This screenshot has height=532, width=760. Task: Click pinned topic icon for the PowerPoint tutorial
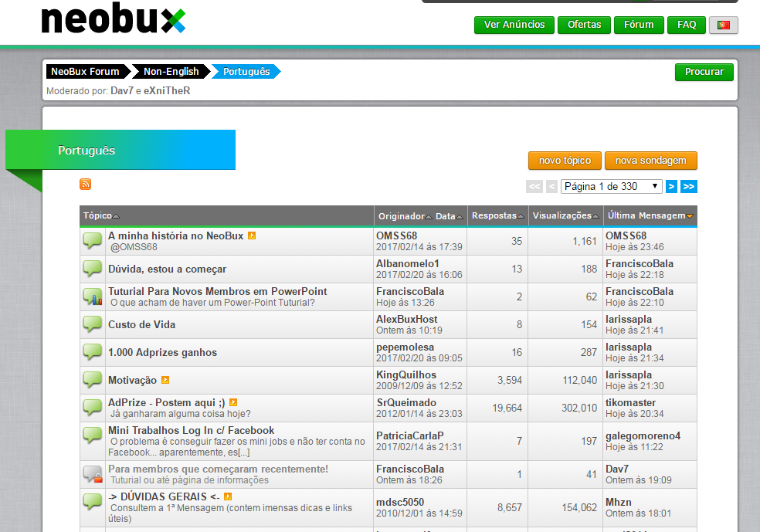(92, 296)
